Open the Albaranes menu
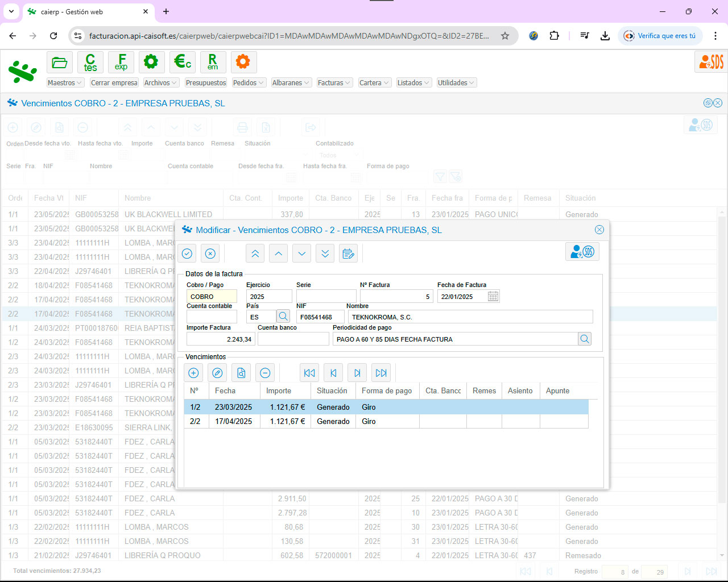This screenshot has width=728, height=582. [291, 83]
